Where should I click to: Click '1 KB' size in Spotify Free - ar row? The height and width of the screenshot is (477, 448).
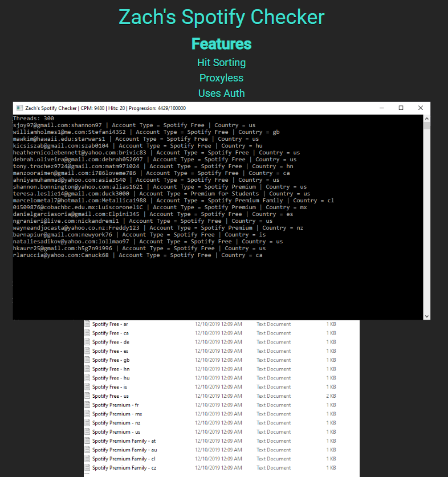[x=331, y=324]
